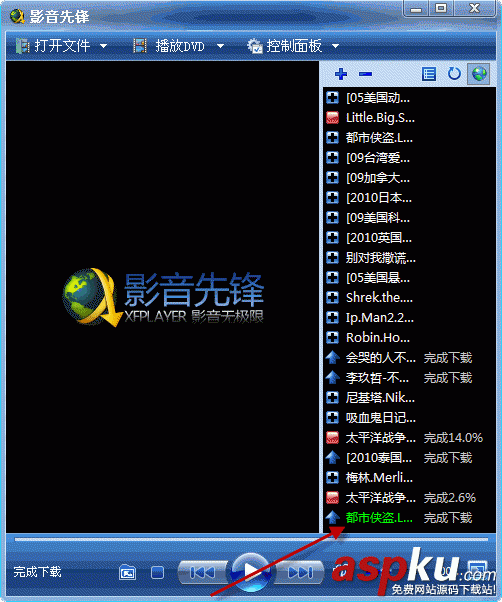Click the blue refresh circular arrow icon
502x602 pixels.
point(454,73)
